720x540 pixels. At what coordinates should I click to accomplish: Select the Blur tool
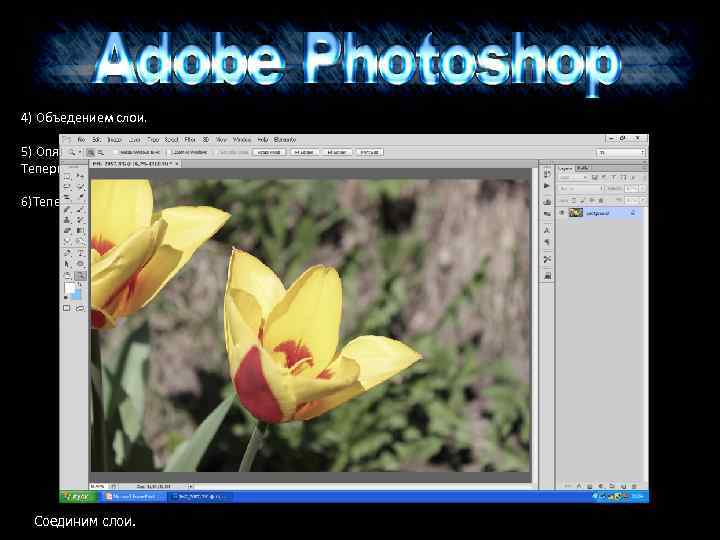(x=67, y=240)
